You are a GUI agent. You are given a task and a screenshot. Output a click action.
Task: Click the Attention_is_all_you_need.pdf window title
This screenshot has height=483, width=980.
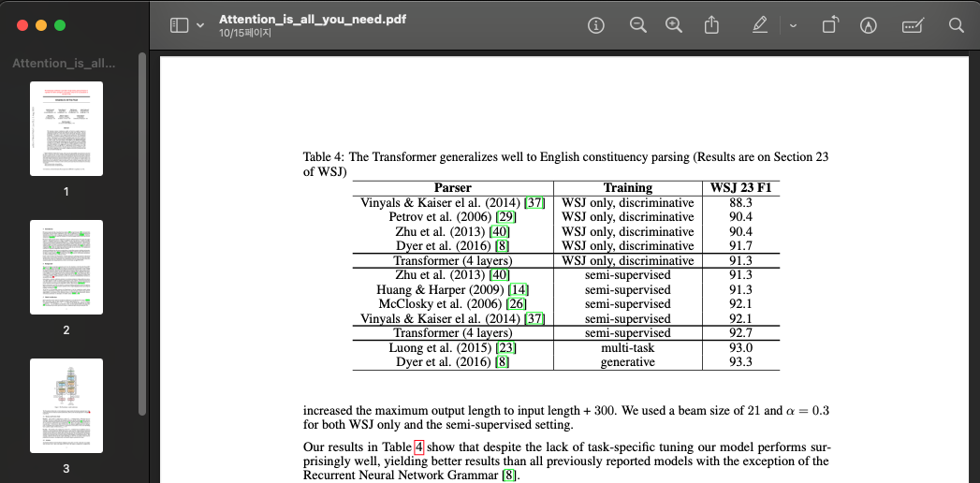(313, 19)
